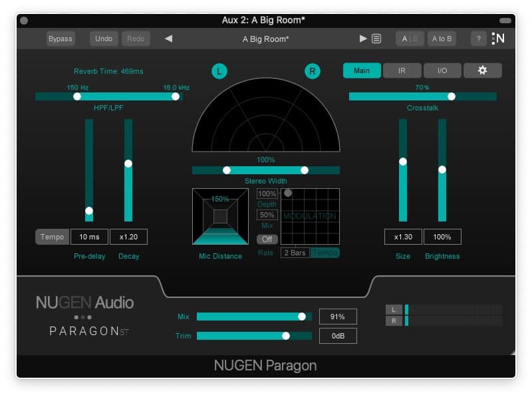Image resolution: width=532 pixels, height=397 pixels.
Task: Click the Pre-delay 10 ms value field
Action: pos(89,237)
